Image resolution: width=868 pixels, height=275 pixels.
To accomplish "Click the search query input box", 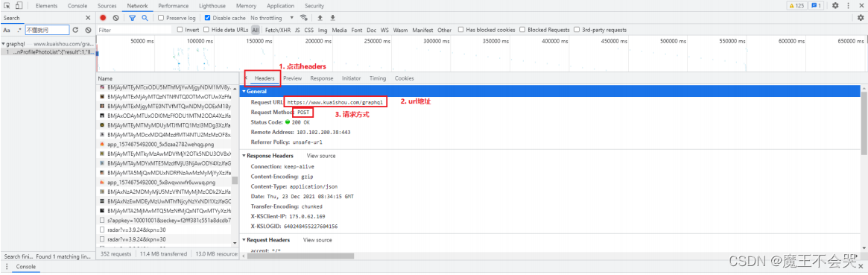I will (x=48, y=30).
